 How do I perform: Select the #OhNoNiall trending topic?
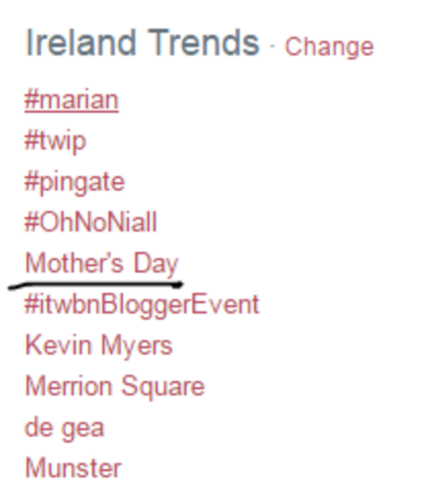point(90,222)
